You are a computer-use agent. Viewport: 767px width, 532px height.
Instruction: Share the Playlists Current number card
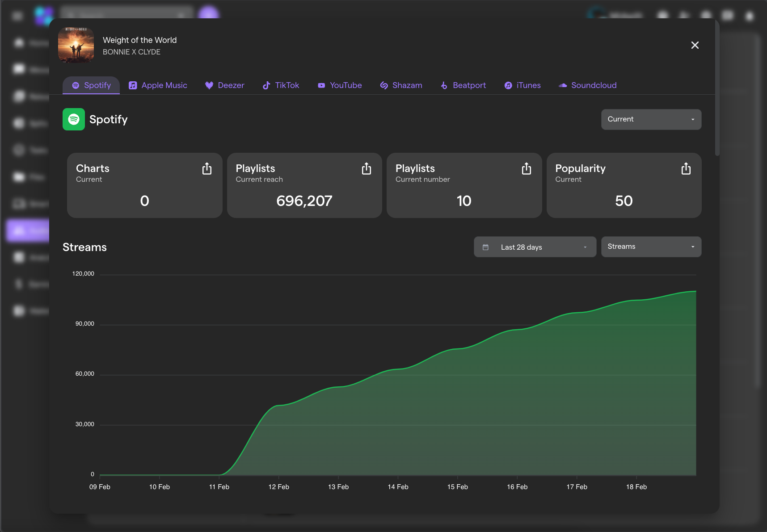(527, 168)
